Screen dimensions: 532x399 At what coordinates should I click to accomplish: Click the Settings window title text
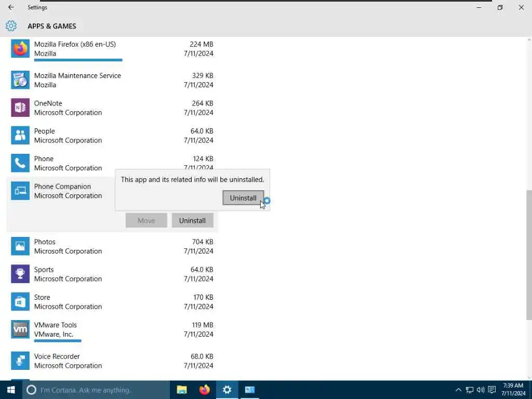pyautogui.click(x=37, y=7)
